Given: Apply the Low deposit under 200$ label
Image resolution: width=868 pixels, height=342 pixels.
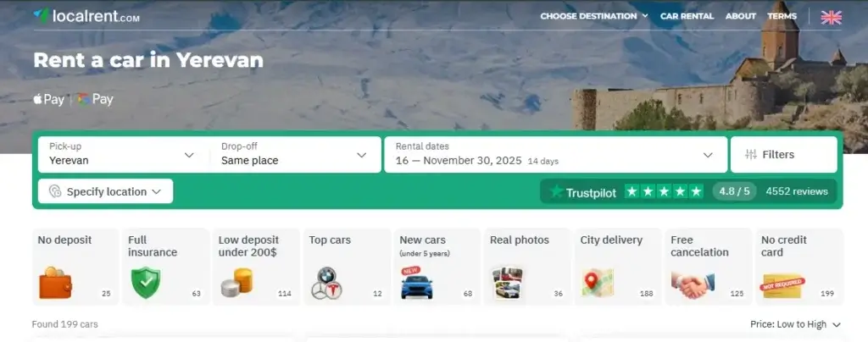Looking at the screenshot, I should click(248, 246).
